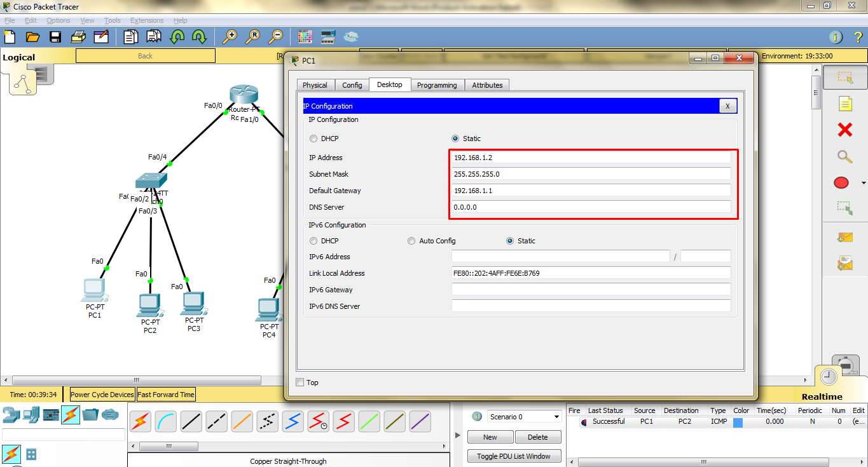Click the PC1 computer in topology
Image resolution: width=868 pixels, height=467 pixels.
[94, 290]
